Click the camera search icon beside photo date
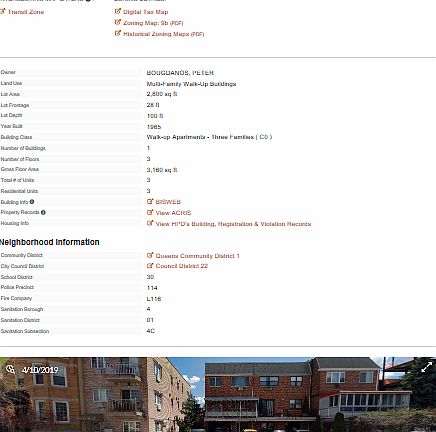This screenshot has width=436, height=432. 10,369
